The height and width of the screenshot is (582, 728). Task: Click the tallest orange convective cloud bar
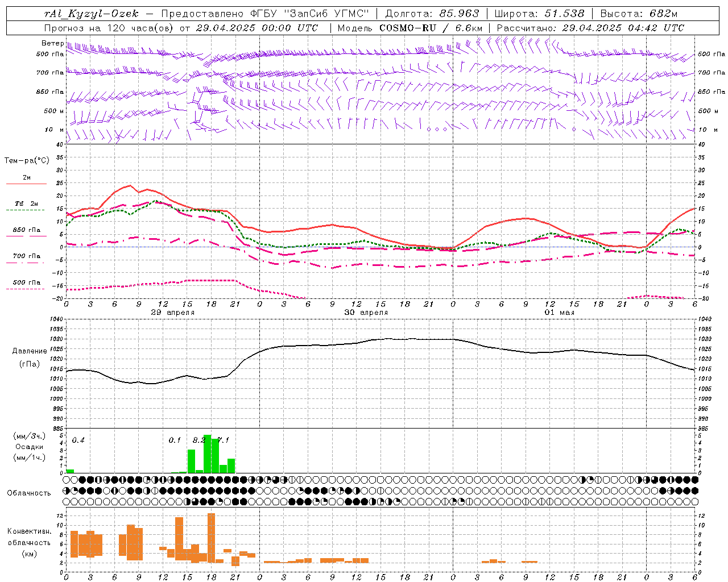pos(211,538)
